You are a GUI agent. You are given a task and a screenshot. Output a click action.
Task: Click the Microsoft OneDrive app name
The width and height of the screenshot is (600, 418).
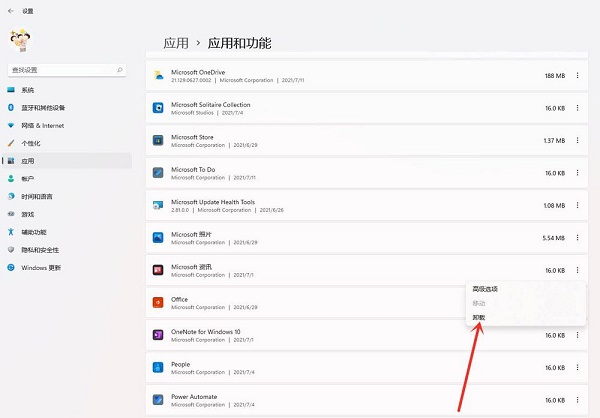click(198, 72)
